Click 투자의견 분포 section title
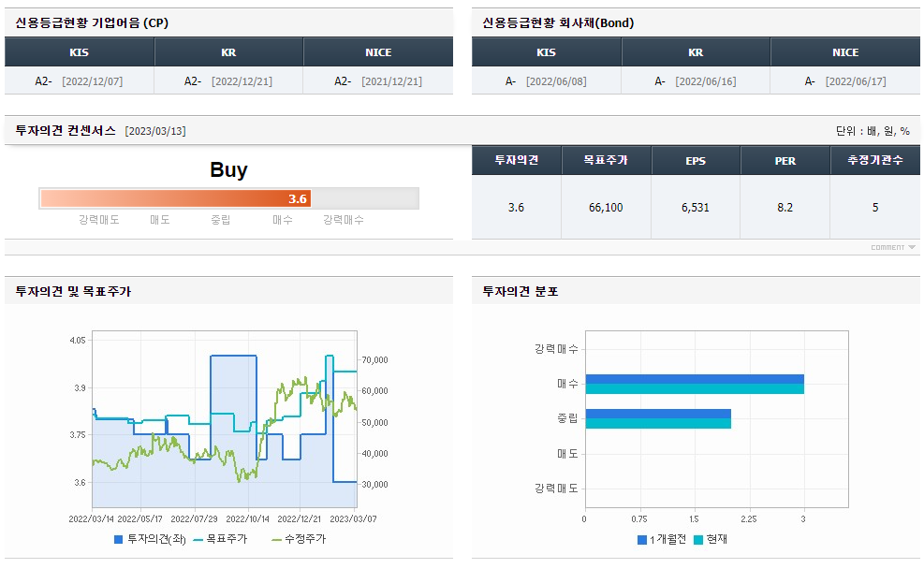This screenshot has height=569, width=924. pos(521,292)
